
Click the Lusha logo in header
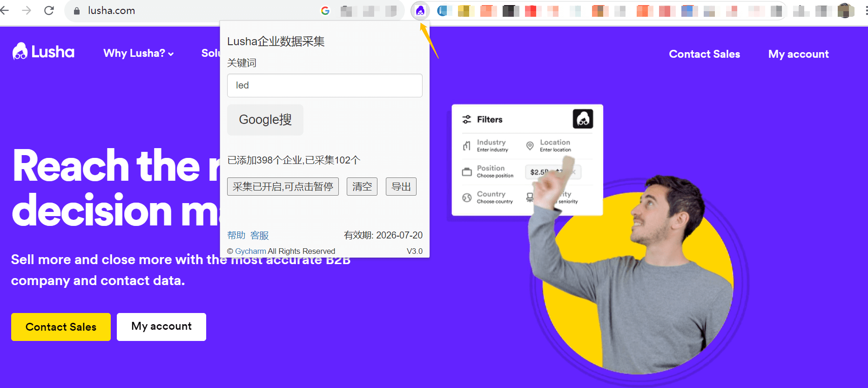click(43, 51)
